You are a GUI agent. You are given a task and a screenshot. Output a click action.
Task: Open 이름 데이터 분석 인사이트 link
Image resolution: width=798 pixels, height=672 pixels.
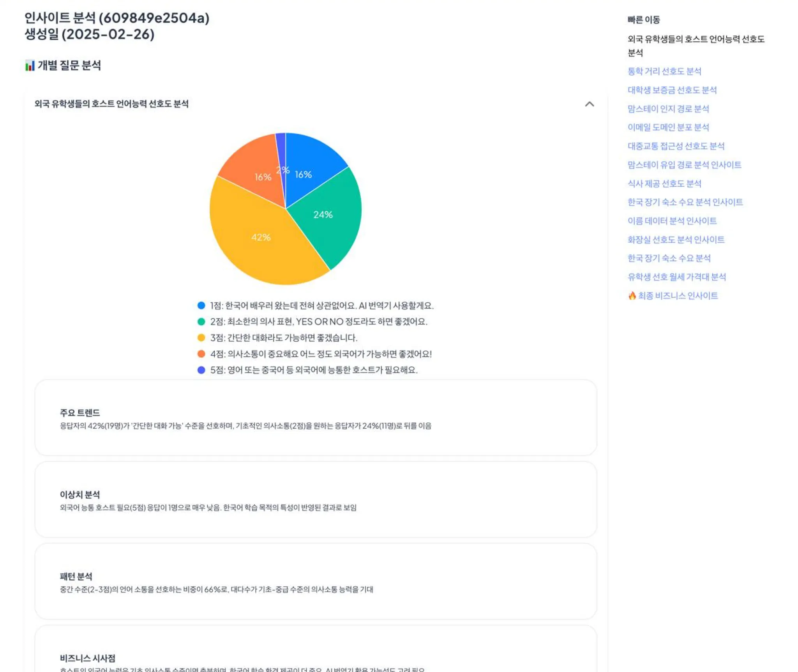[672, 221]
